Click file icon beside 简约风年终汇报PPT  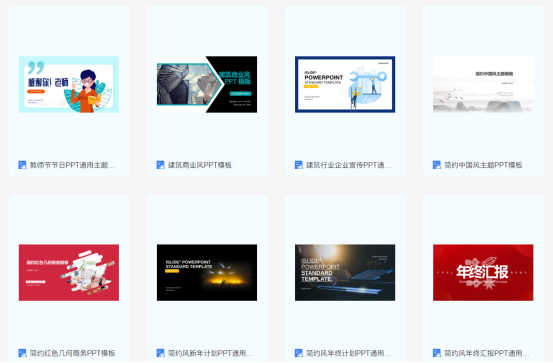437,353
